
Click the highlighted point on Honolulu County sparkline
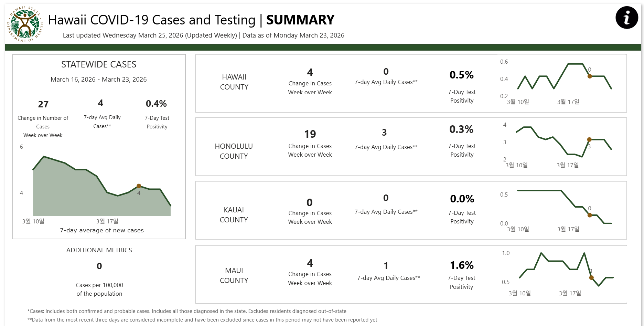(x=589, y=139)
